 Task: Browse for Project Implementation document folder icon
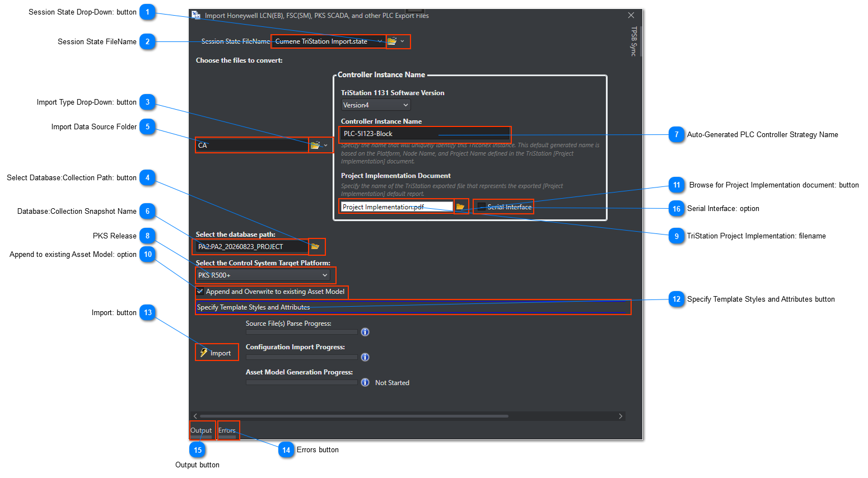pos(460,207)
